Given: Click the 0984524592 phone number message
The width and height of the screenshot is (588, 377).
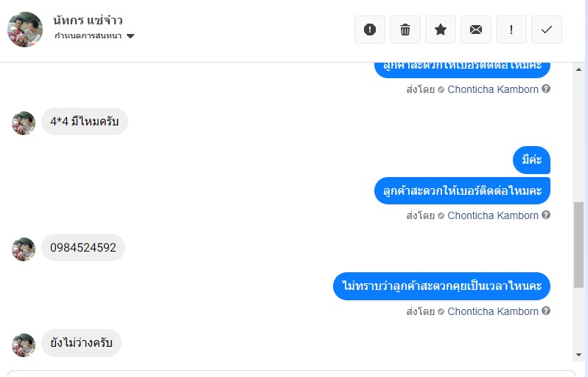Looking at the screenshot, I should point(83,248).
